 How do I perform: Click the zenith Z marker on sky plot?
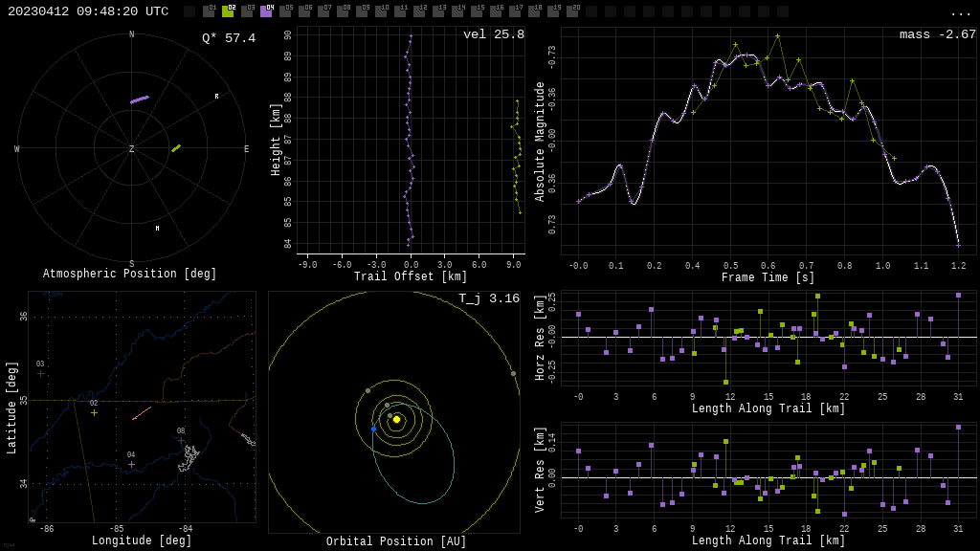[131, 148]
